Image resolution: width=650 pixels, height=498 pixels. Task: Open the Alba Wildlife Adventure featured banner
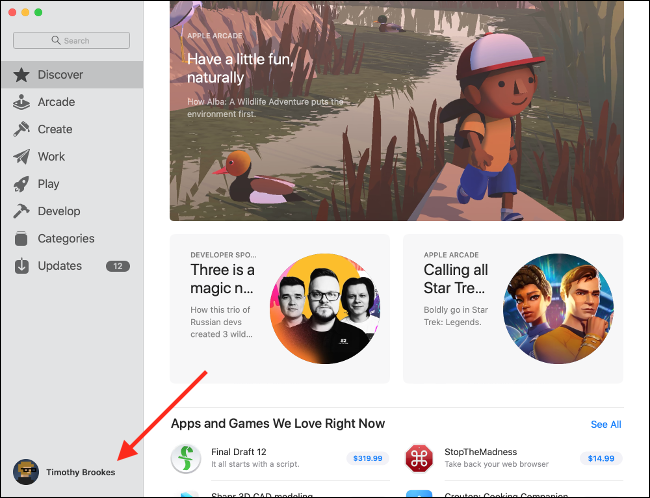(x=396, y=110)
